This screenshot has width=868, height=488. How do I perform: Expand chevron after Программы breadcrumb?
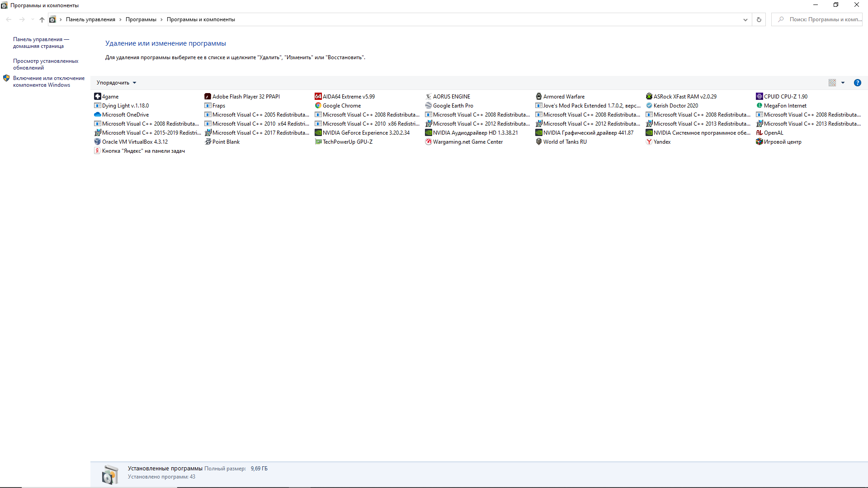point(161,19)
